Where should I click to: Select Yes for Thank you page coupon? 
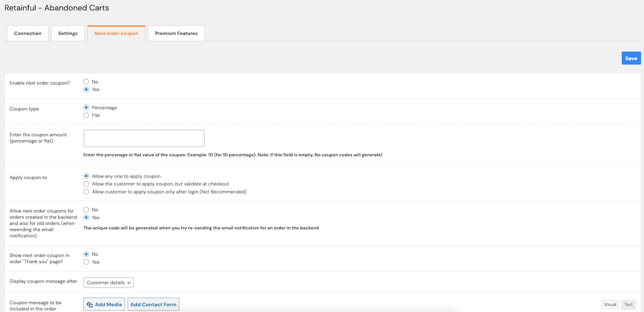click(86, 262)
